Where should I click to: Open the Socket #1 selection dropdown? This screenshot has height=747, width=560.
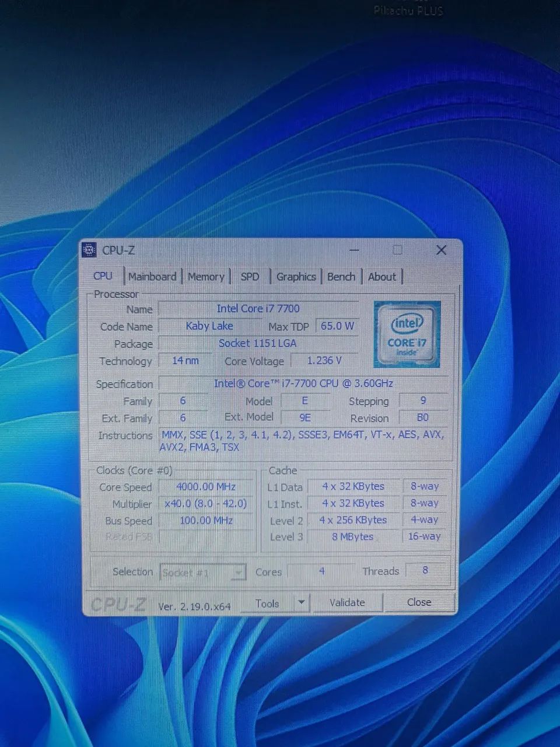coord(202,573)
